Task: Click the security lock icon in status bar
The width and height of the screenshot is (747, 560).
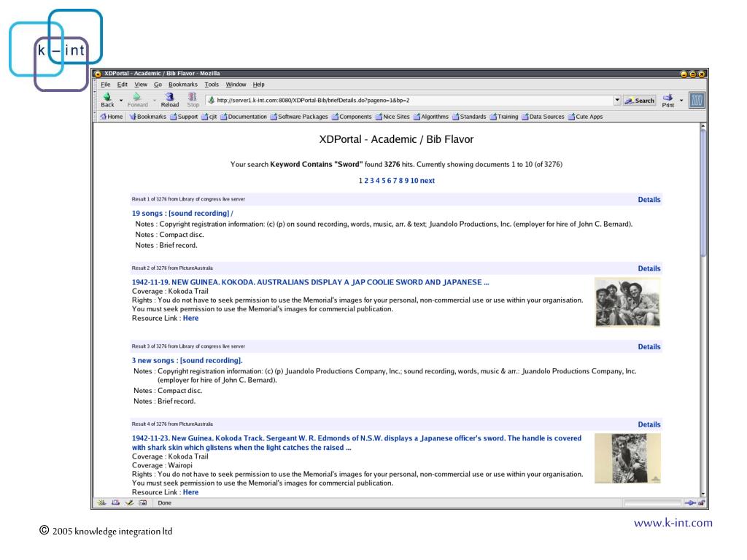Action: (701, 503)
